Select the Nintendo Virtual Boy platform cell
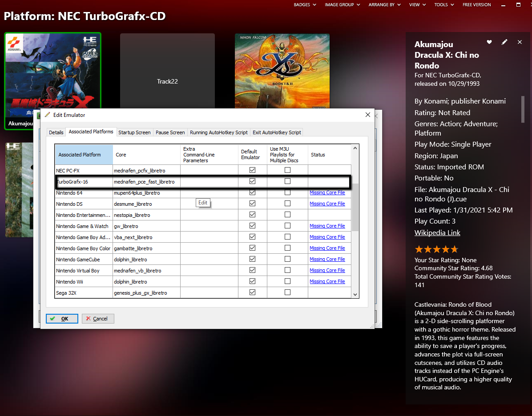The image size is (532, 416). pyautogui.click(x=84, y=271)
